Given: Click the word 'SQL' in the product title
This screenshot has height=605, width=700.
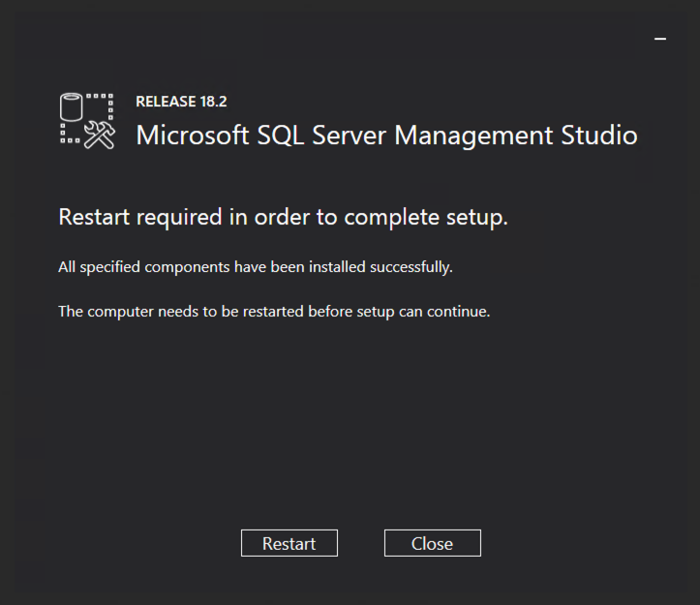Looking at the screenshot, I should (281, 135).
